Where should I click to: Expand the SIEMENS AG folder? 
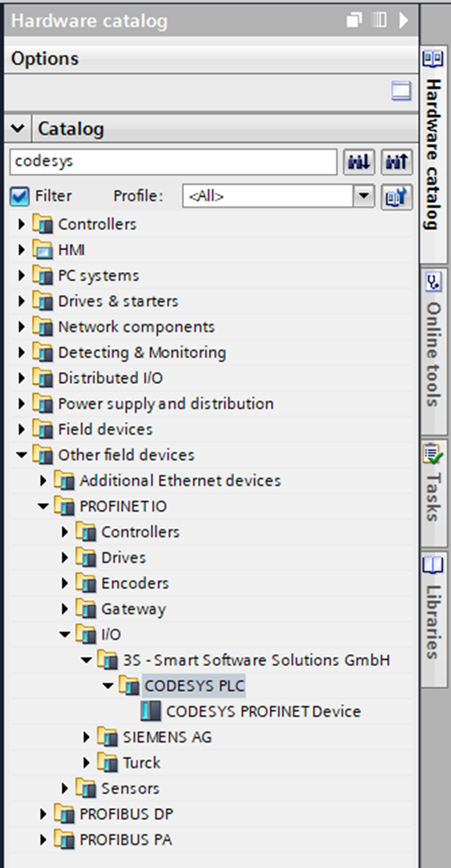pyautogui.click(x=86, y=737)
